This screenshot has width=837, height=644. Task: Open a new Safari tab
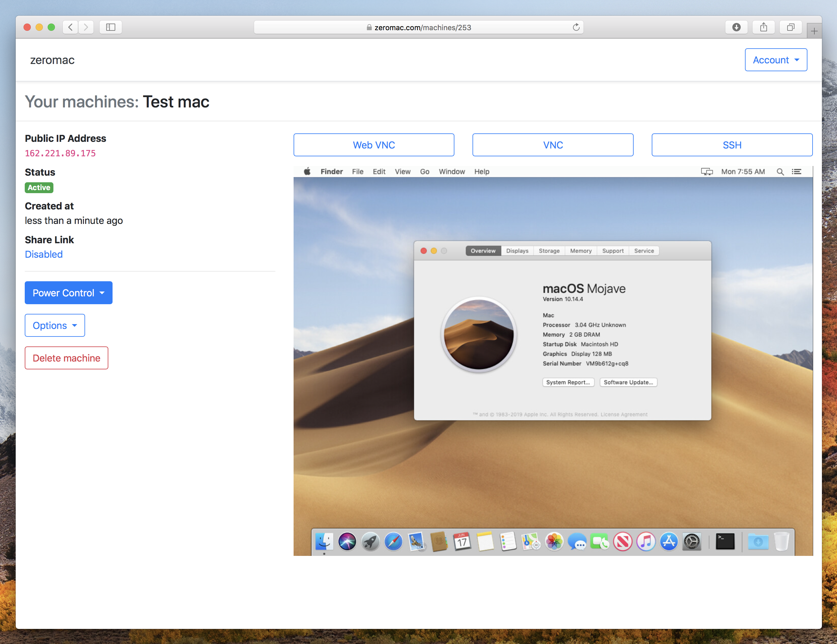tap(814, 31)
